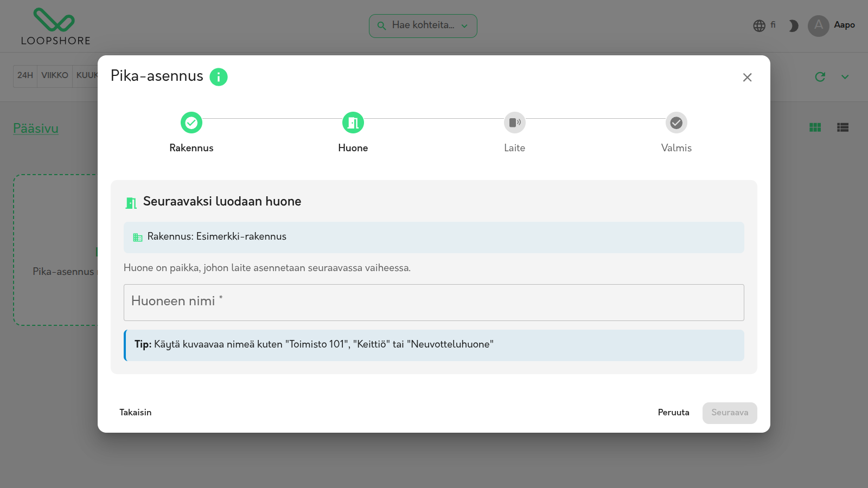Switch to list view layout
This screenshot has width=868, height=488.
(843, 127)
